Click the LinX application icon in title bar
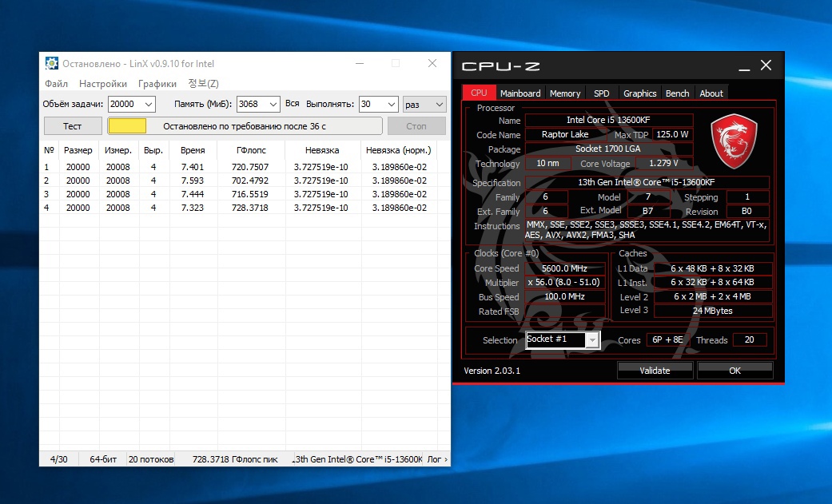The image size is (832, 504). 51,64
